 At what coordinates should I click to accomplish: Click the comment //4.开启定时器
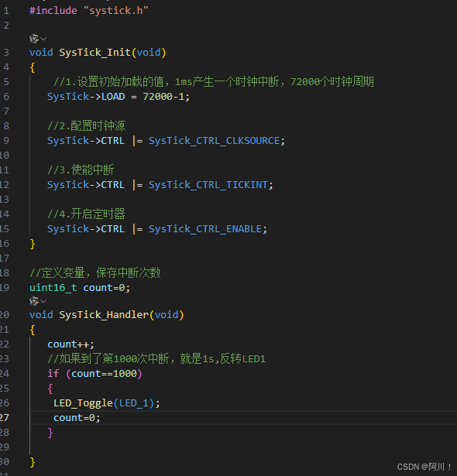(86, 214)
